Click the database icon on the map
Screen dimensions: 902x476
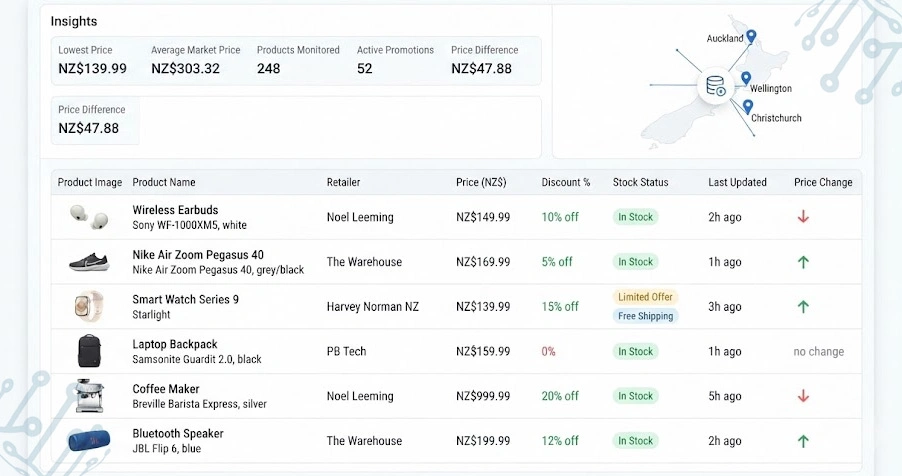tap(716, 86)
